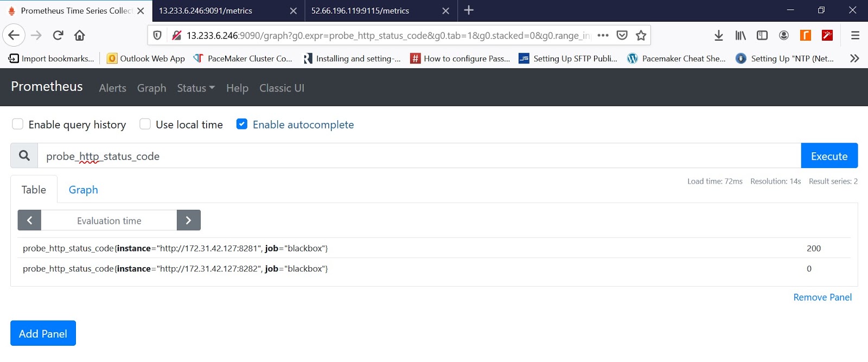Click the Add Panel button
Viewport: 868px width, 362px height.
pos(43,333)
